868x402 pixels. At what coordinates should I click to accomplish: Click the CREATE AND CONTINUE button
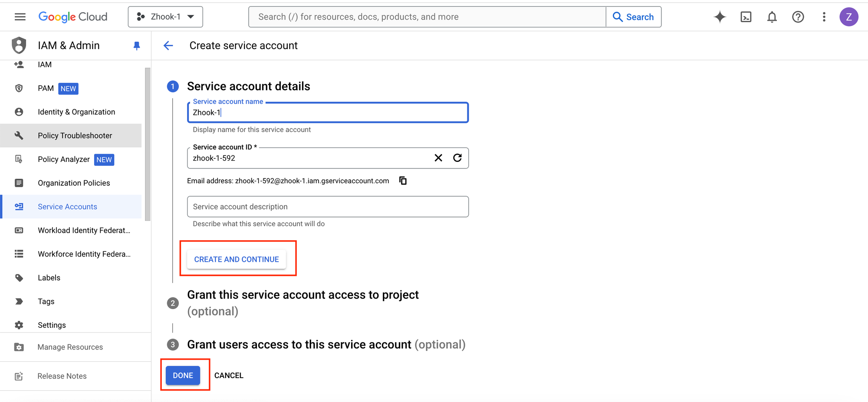click(x=237, y=259)
